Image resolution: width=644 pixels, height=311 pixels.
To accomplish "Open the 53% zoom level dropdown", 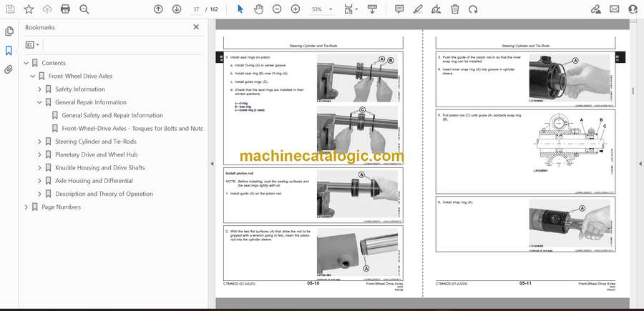I will (x=321, y=9).
